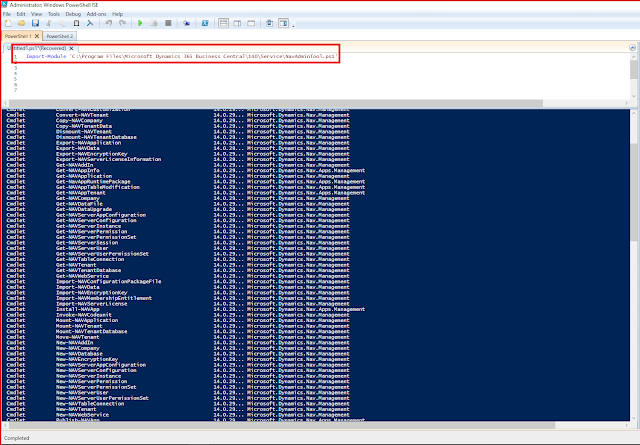
Task: Click the Get-NAVServerInstance cmdlet row
Action: (178, 226)
